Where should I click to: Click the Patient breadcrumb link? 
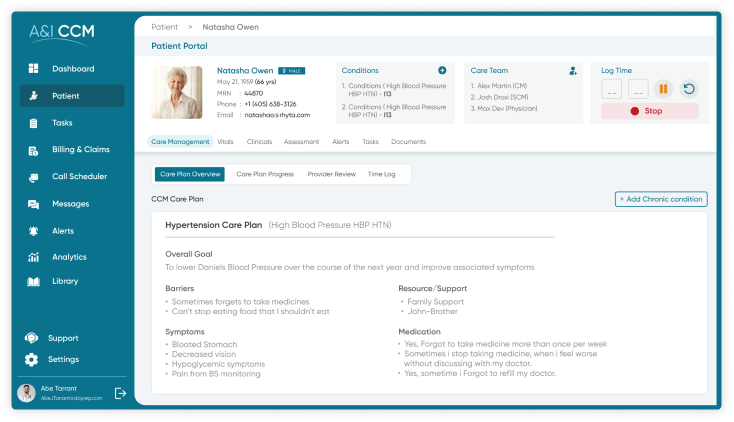point(164,27)
